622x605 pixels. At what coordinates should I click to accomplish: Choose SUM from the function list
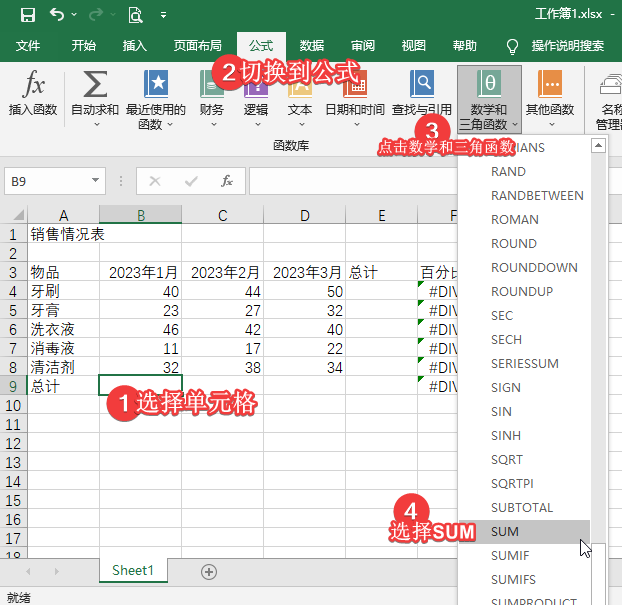point(524,532)
